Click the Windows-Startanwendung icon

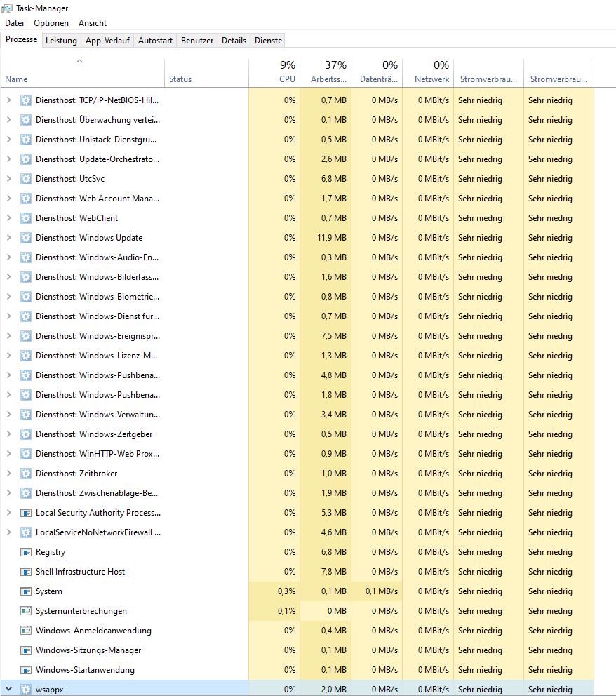(x=26, y=669)
